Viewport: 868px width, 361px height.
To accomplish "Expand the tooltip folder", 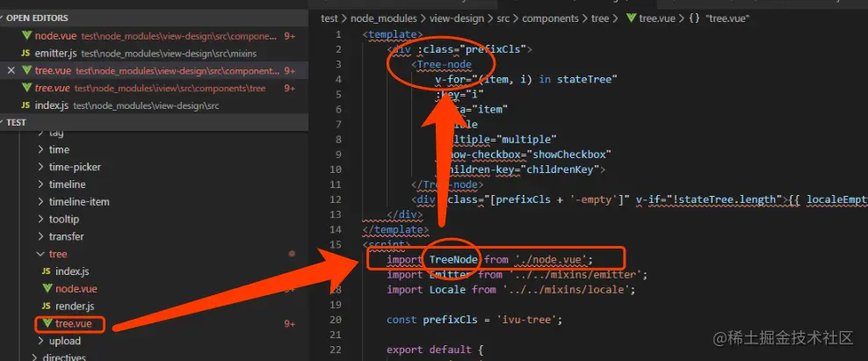I will pyautogui.click(x=41, y=220).
